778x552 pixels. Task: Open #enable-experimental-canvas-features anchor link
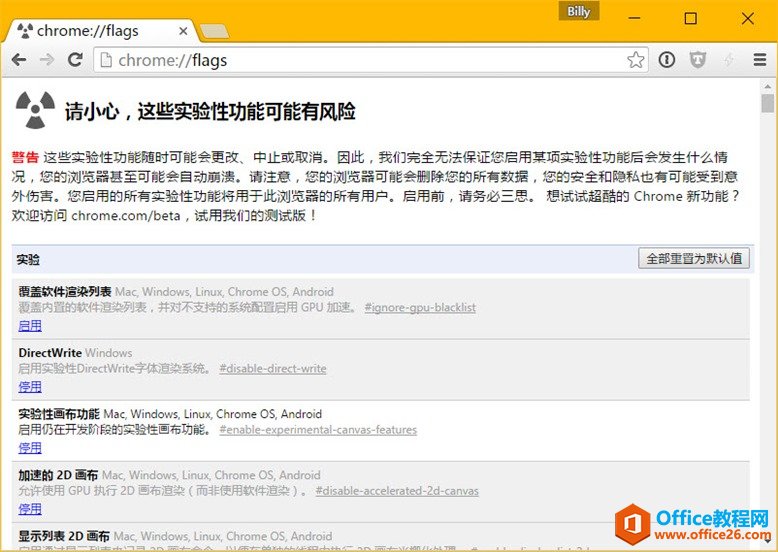[318, 429]
